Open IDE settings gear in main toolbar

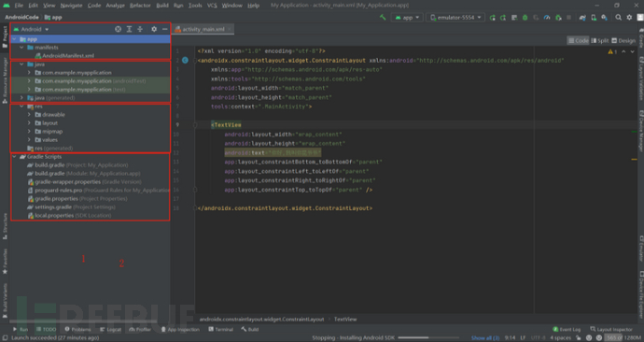(629, 17)
